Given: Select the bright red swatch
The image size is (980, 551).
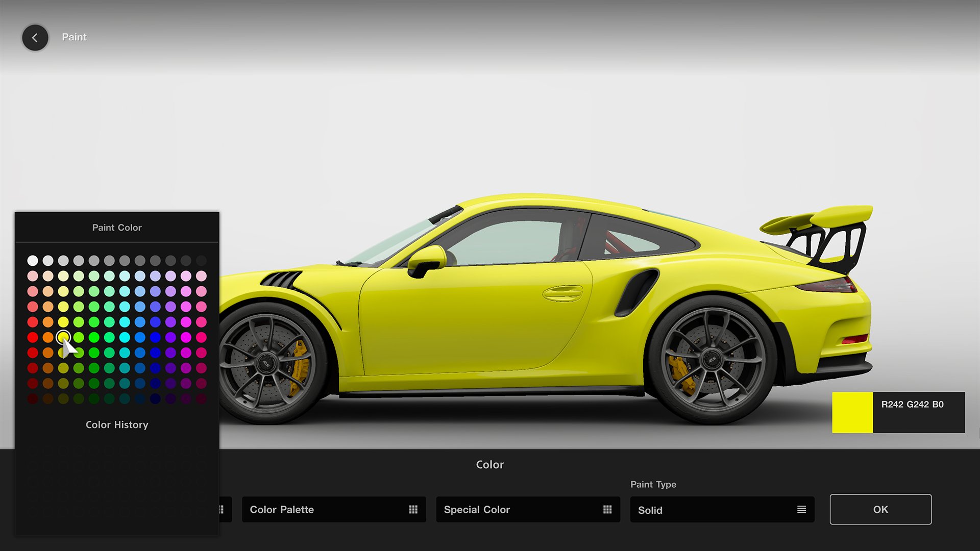Looking at the screenshot, I should click(32, 337).
